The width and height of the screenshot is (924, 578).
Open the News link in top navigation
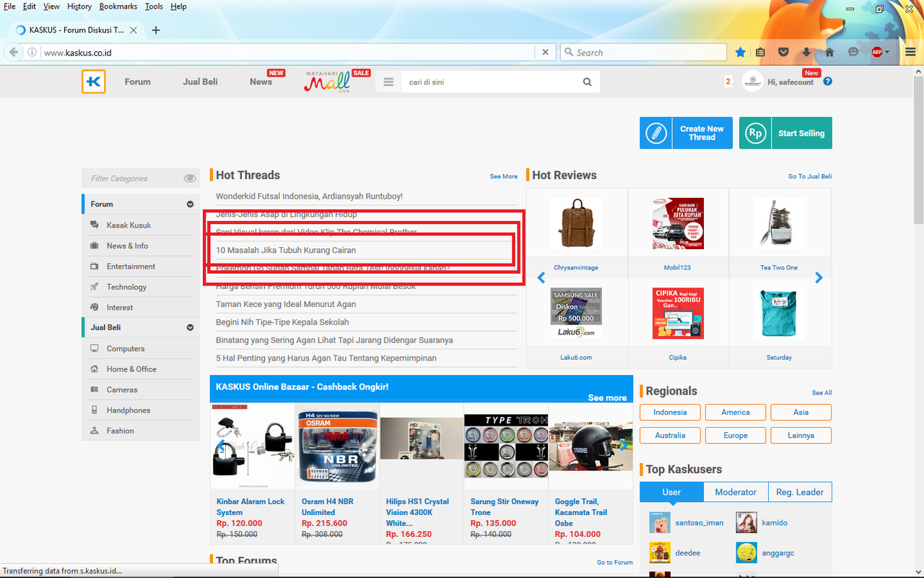pos(261,82)
